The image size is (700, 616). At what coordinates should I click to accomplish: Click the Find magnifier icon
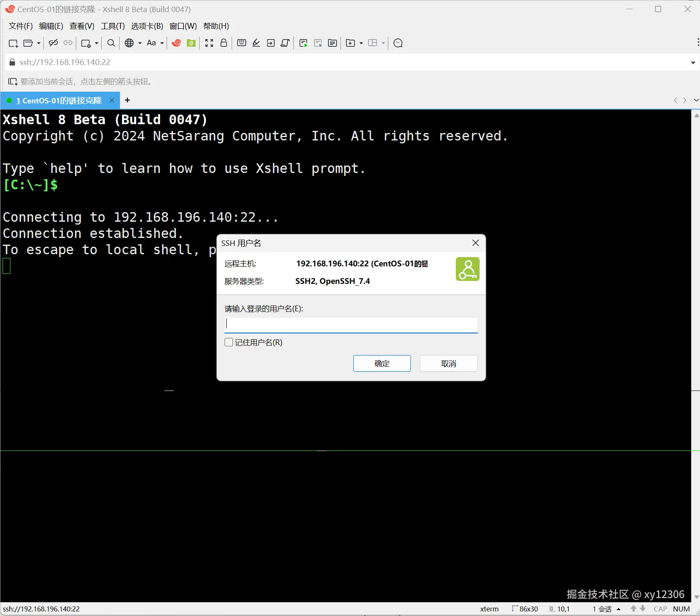point(111,43)
